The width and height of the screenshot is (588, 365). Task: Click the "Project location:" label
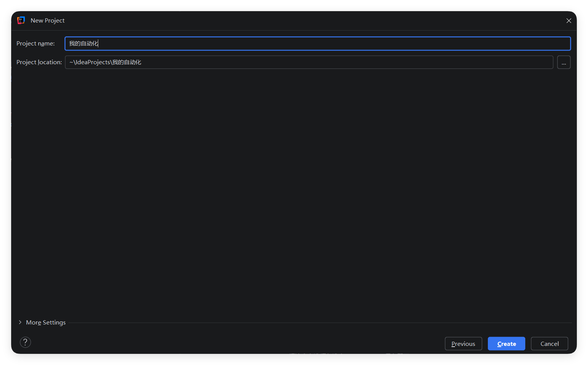tap(39, 62)
